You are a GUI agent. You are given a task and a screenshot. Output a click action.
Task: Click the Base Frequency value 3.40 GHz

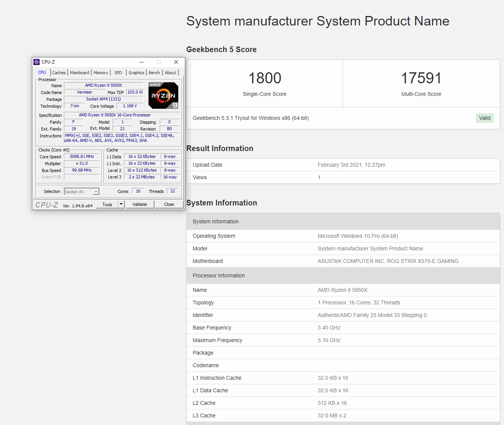(x=329, y=328)
